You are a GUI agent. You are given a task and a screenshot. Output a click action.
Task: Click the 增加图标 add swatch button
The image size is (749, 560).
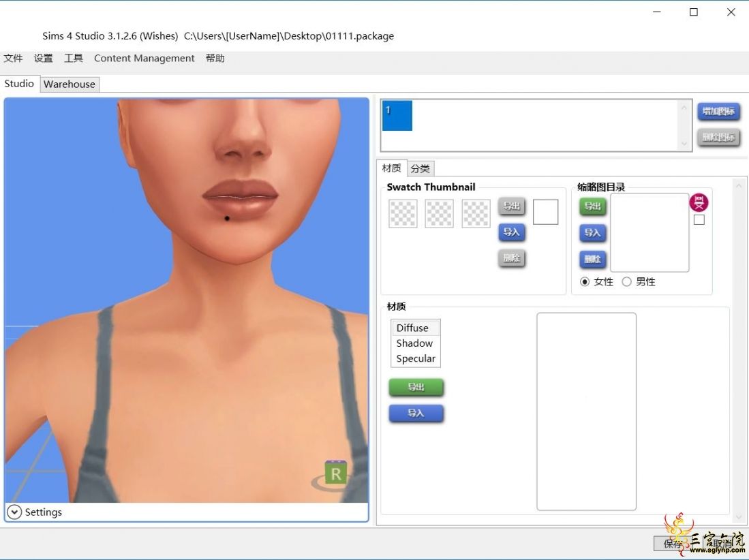718,111
